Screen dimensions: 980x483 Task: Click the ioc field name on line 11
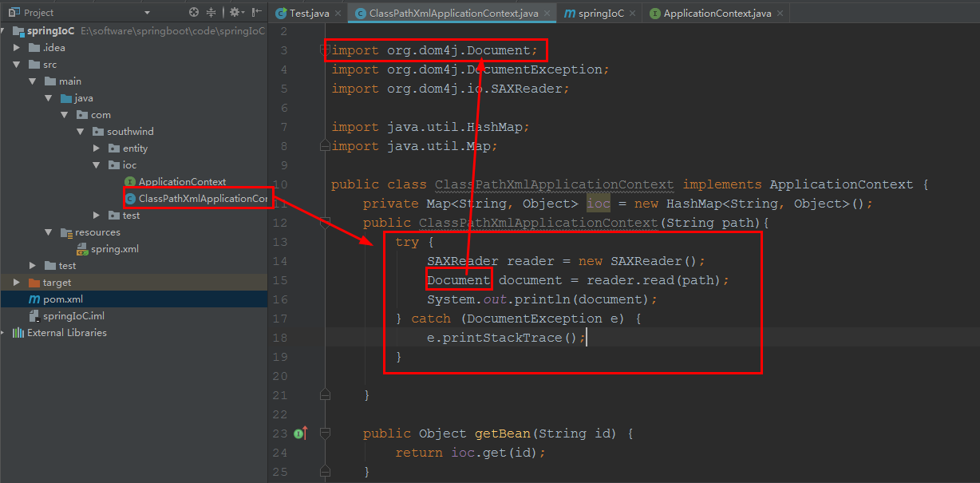tap(599, 204)
